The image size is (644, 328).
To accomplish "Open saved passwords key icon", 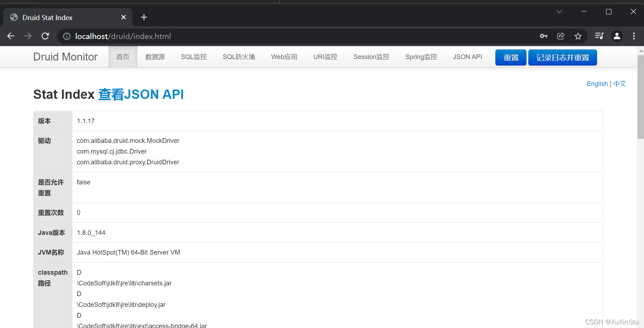I will click(544, 36).
